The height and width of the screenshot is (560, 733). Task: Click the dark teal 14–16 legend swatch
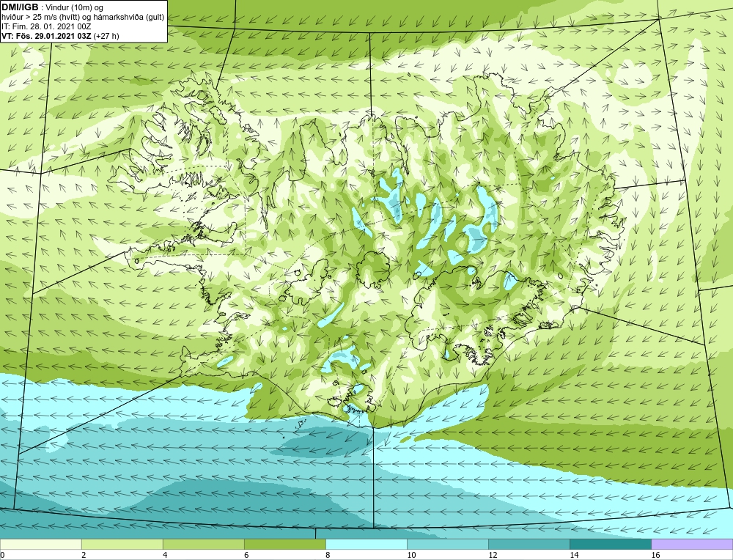coord(610,544)
